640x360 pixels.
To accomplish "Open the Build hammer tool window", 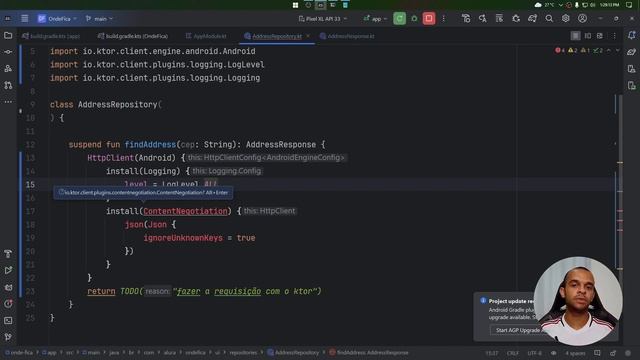I will click(x=8, y=254).
